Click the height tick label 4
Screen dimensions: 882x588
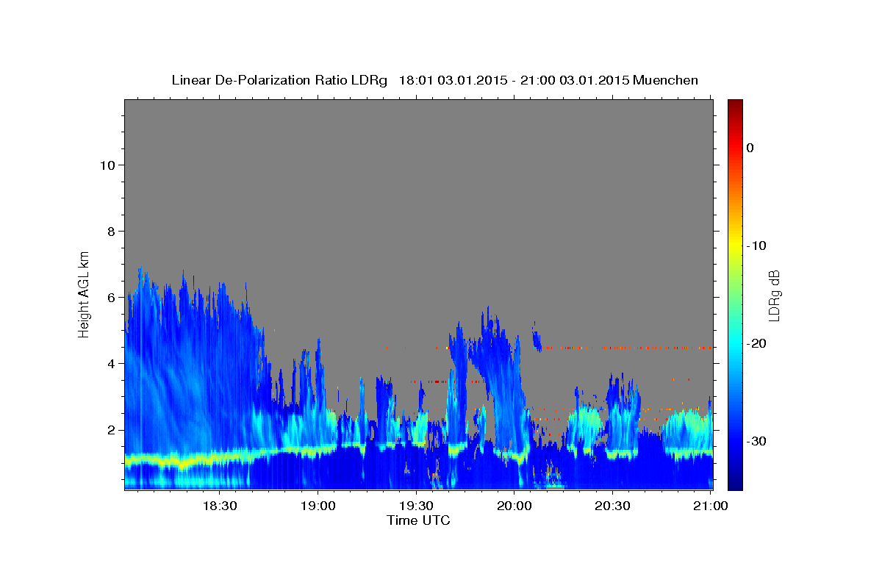pyautogui.click(x=110, y=363)
